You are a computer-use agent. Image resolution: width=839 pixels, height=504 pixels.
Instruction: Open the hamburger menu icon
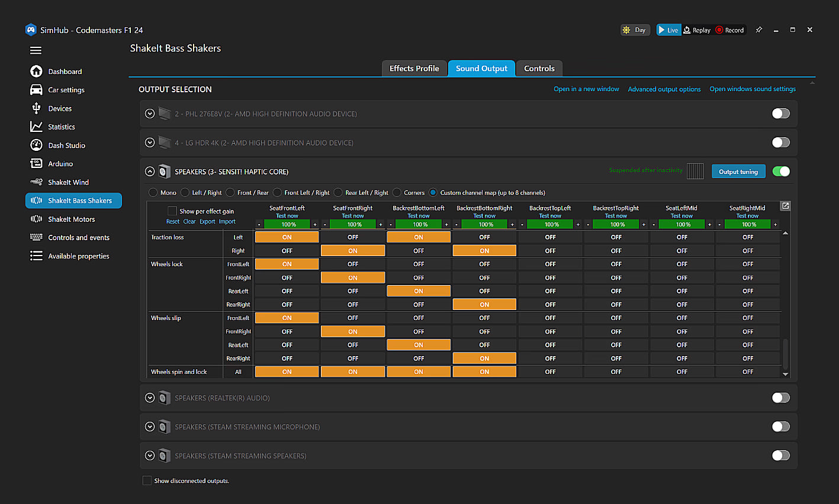(36, 50)
